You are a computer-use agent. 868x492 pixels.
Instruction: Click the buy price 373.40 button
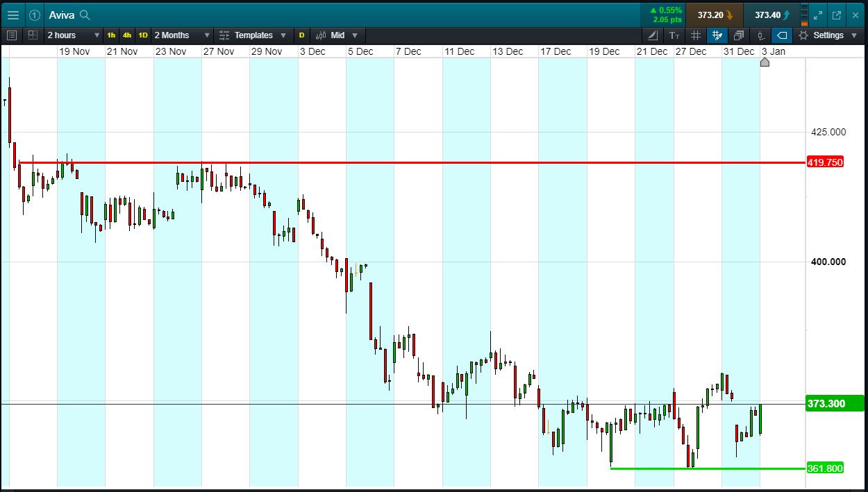point(771,15)
